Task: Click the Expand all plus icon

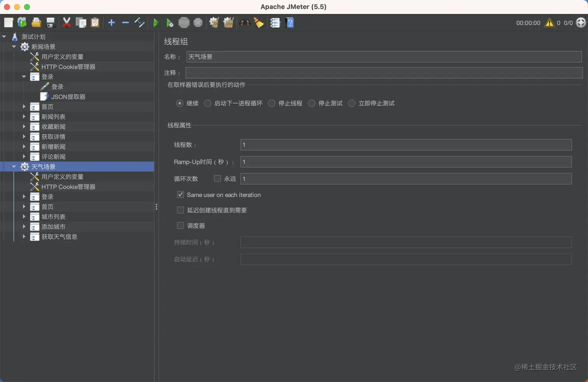Action: (x=112, y=23)
